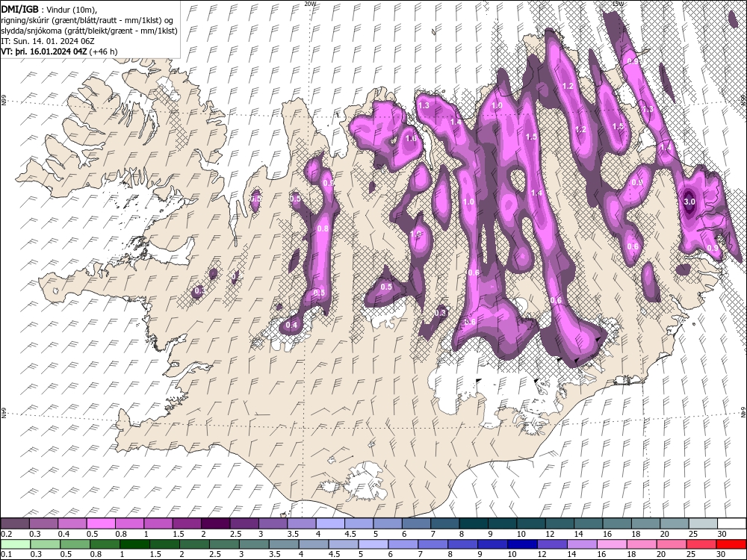This screenshot has width=747, height=560.
Task: Click the lavender swatch labelled 4 in the top legend
Action: [330, 523]
